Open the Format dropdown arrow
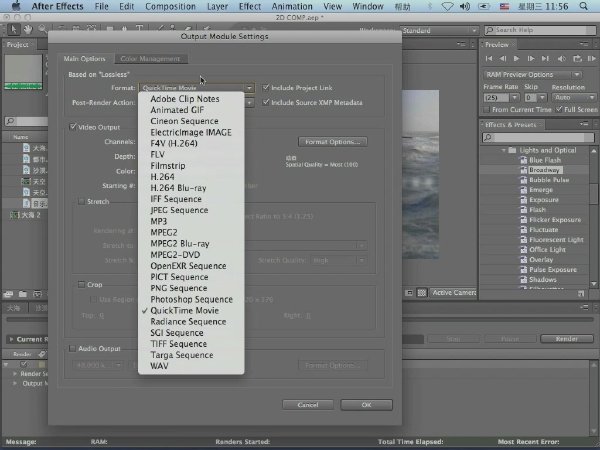The width and height of the screenshot is (600, 450). 249,88
